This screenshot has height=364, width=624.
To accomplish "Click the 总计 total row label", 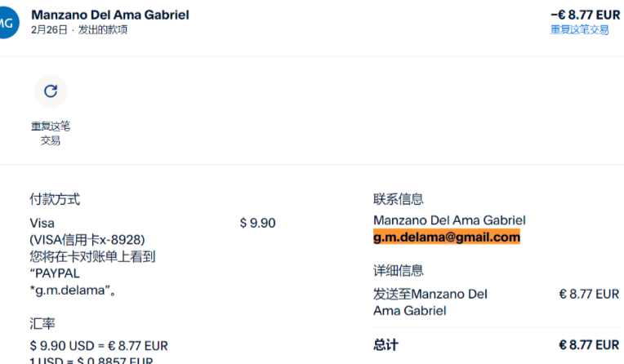I will (386, 344).
